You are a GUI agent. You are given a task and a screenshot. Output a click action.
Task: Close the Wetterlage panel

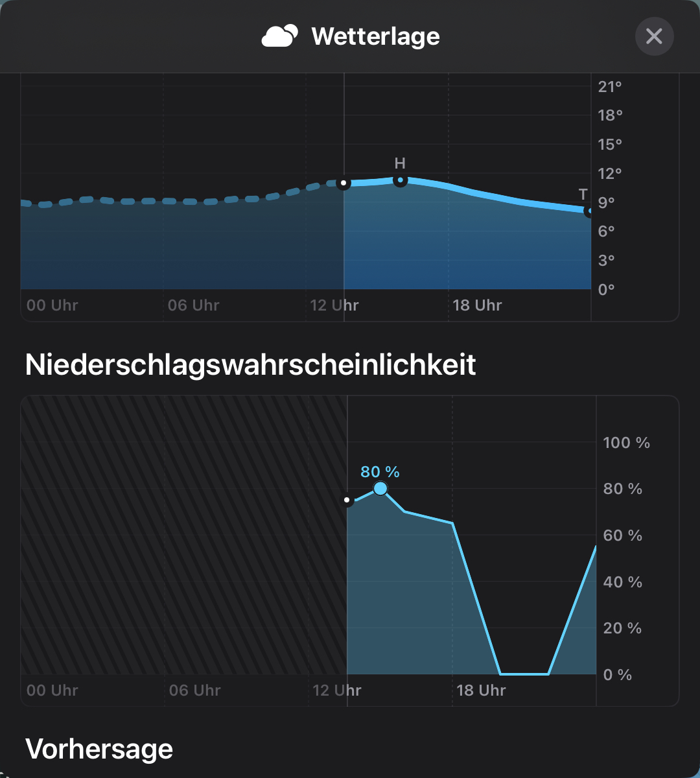[x=654, y=36]
